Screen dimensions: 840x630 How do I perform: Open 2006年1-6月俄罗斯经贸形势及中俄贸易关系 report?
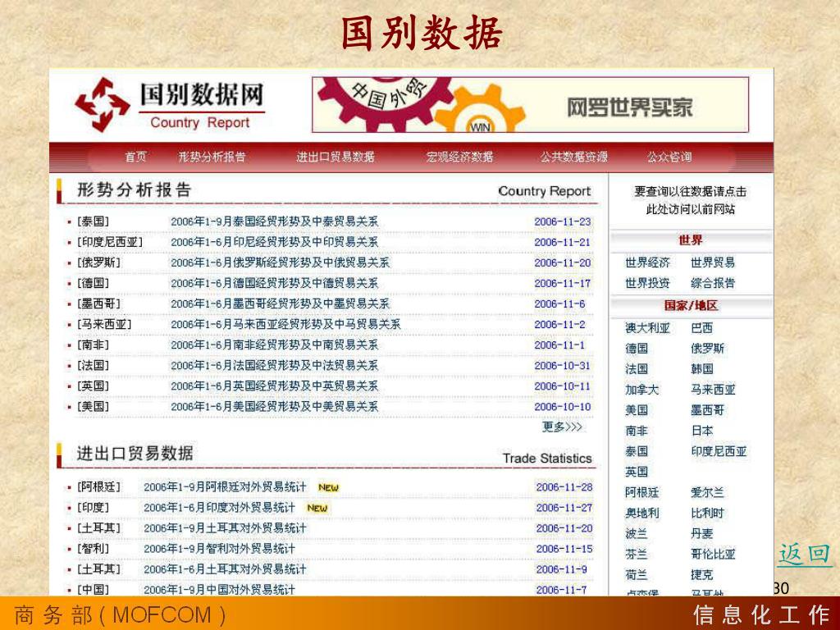tap(281, 262)
